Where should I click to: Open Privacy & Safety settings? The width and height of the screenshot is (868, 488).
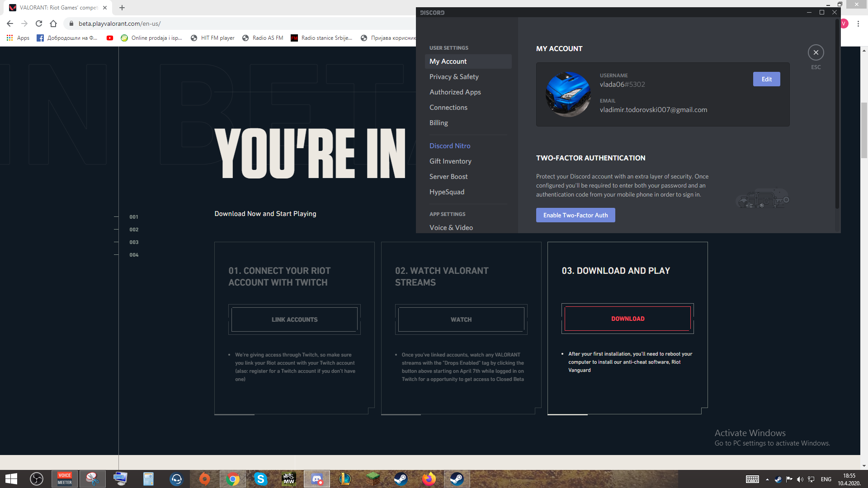(468, 77)
